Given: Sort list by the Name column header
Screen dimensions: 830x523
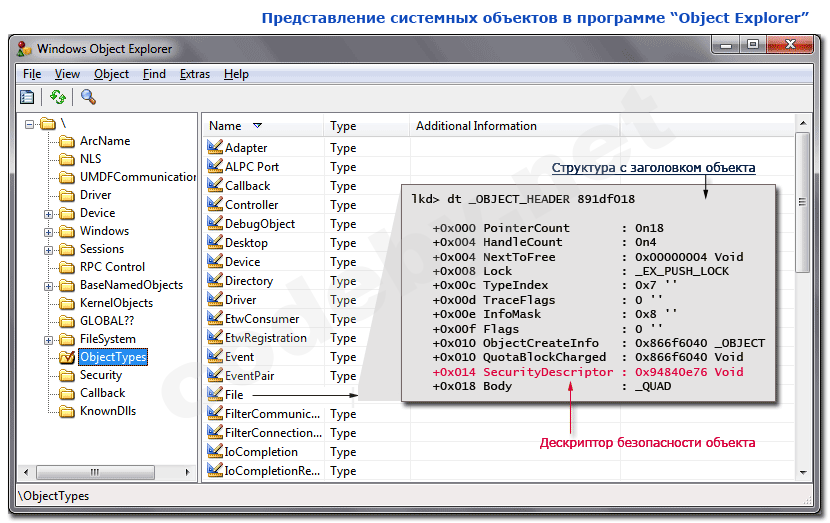Looking at the screenshot, I should 226,126.
